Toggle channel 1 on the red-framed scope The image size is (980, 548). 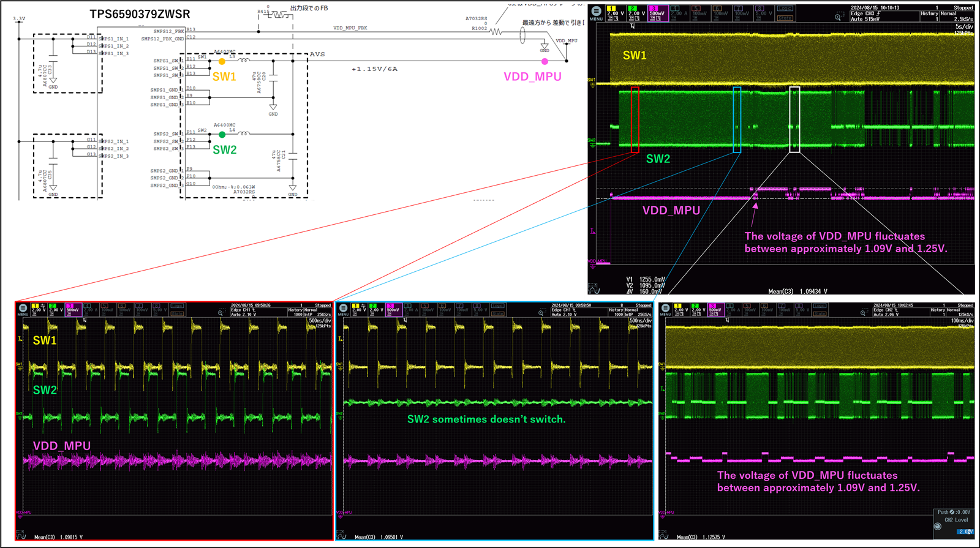click(x=39, y=310)
